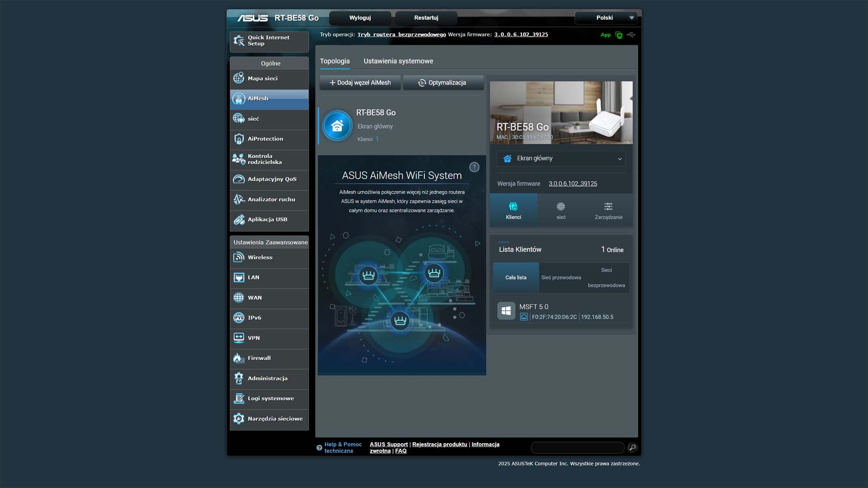Click the Dodaj węzeł AiMesh button
The height and width of the screenshot is (488, 868).
click(x=360, y=83)
